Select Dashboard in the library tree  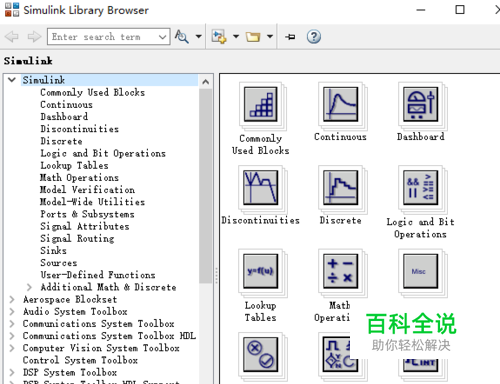[64, 117]
